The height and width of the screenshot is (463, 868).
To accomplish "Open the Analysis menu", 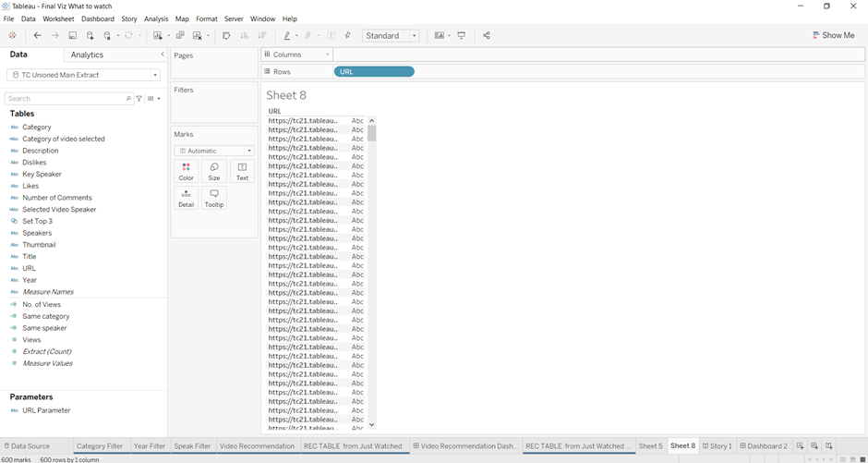I will (156, 18).
